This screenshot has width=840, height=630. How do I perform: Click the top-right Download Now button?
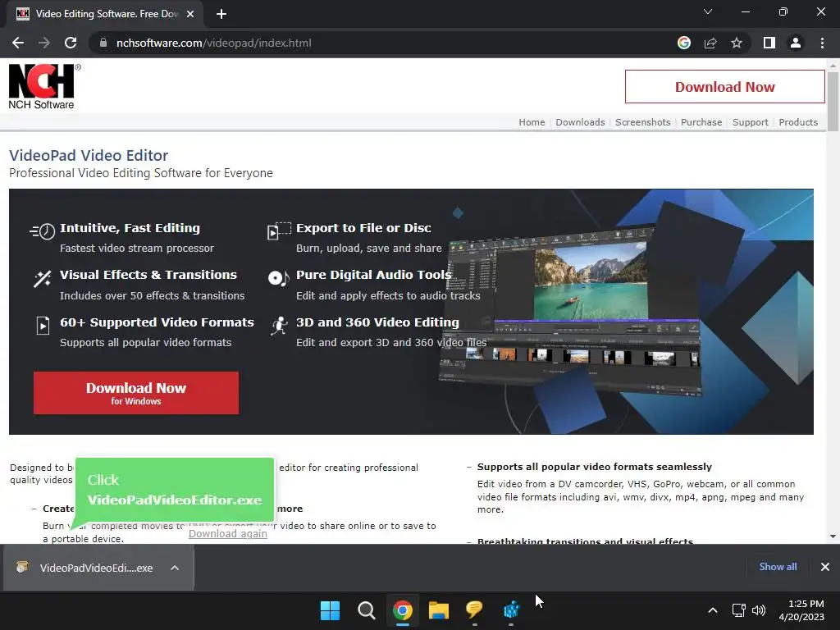[x=724, y=87]
